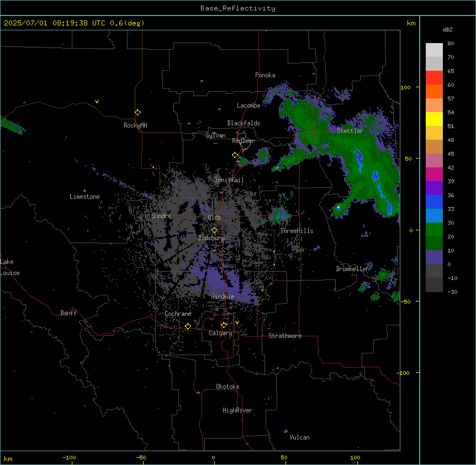Image resolution: width=476 pixels, height=465 pixels.
Task: Click the yellow diamond marker beside RockyMH
Action: (137, 112)
